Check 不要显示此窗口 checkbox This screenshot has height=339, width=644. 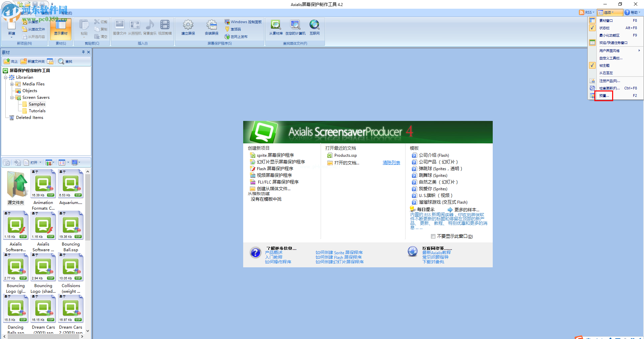pyautogui.click(x=433, y=236)
